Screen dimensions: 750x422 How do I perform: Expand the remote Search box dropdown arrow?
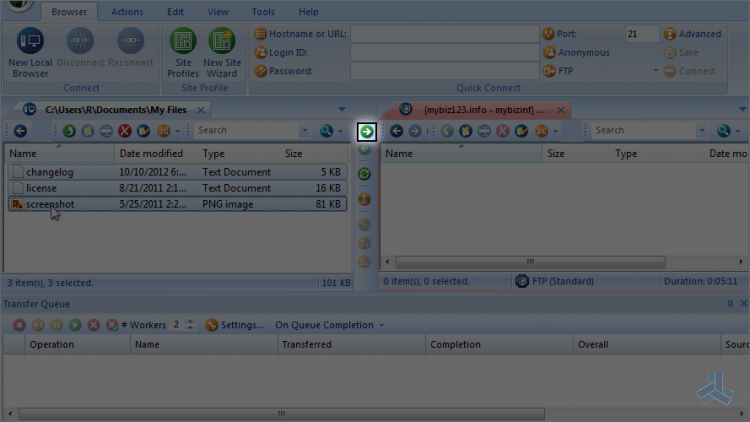[702, 130]
